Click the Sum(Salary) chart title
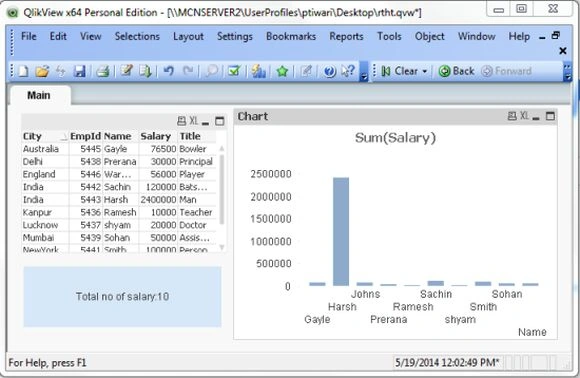 [x=395, y=138]
